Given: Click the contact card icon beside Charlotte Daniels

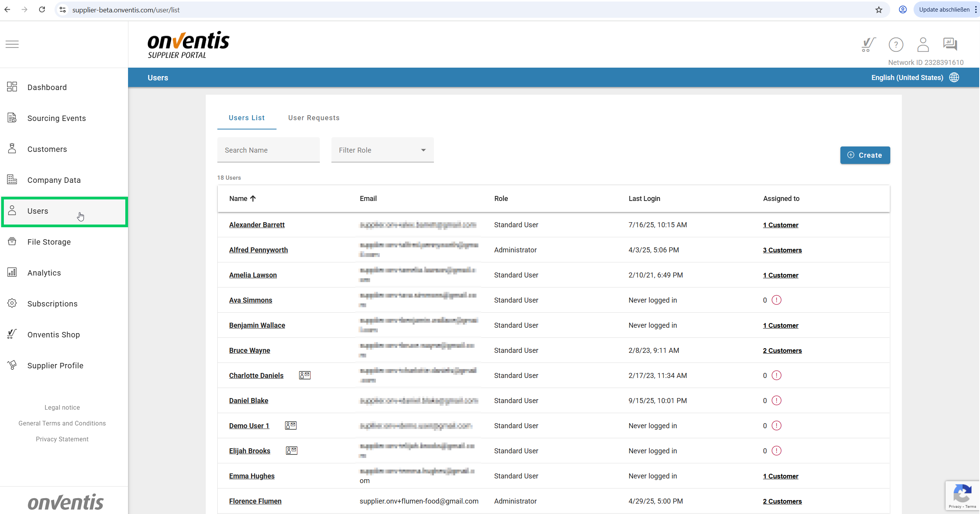Looking at the screenshot, I should click(x=304, y=375).
